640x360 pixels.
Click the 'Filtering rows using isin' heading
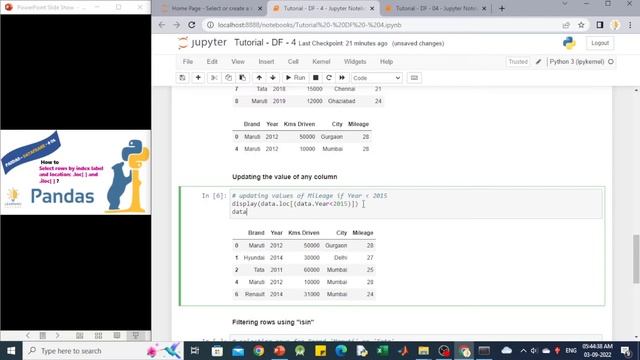pos(273,322)
